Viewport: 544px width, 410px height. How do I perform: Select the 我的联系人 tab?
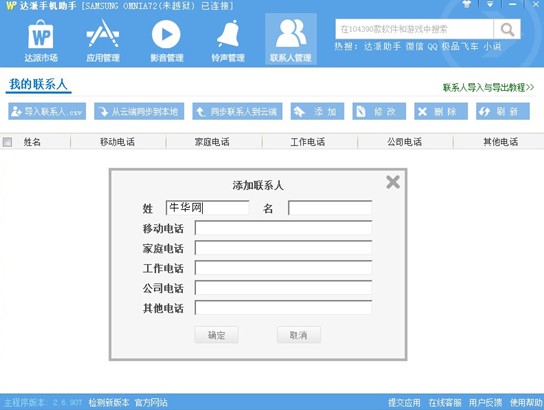click(38, 84)
